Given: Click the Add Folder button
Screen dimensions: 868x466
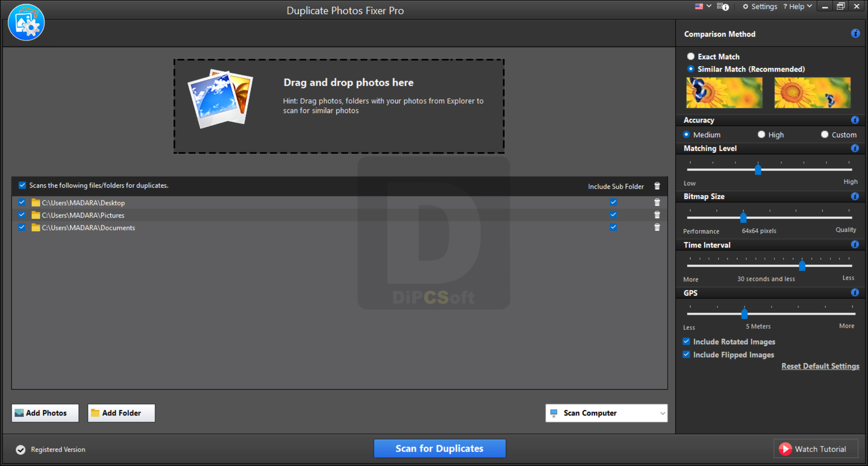Looking at the screenshot, I should (x=121, y=413).
